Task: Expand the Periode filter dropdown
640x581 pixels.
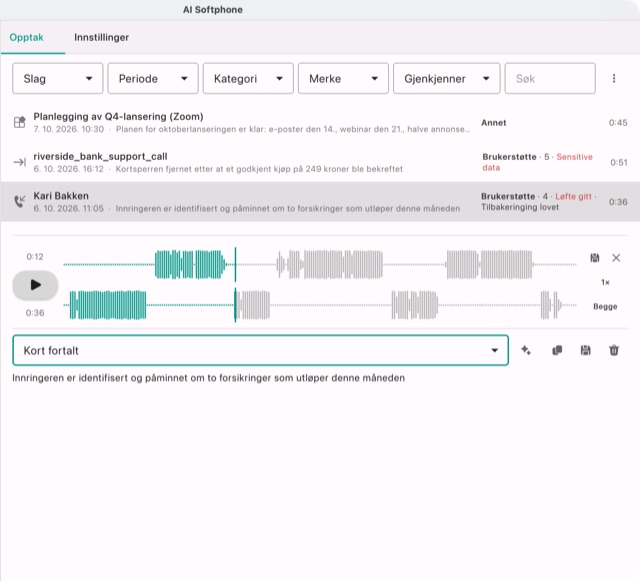Action: coord(153,78)
